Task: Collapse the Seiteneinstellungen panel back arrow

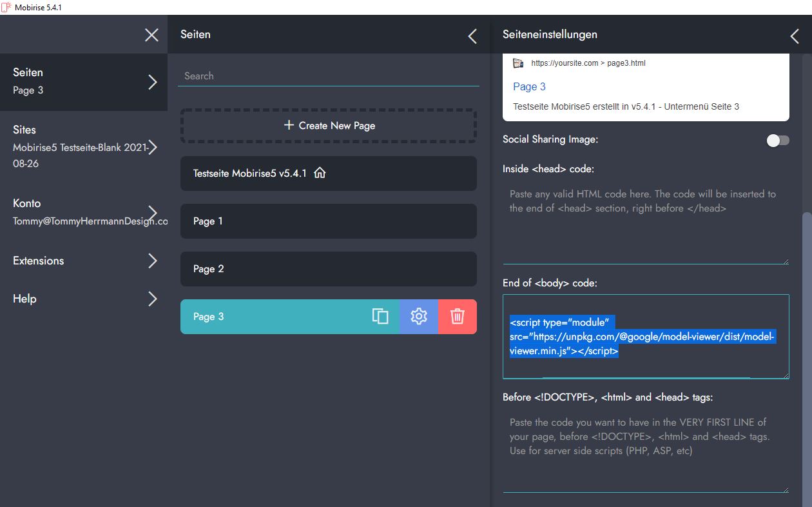Action: click(794, 36)
